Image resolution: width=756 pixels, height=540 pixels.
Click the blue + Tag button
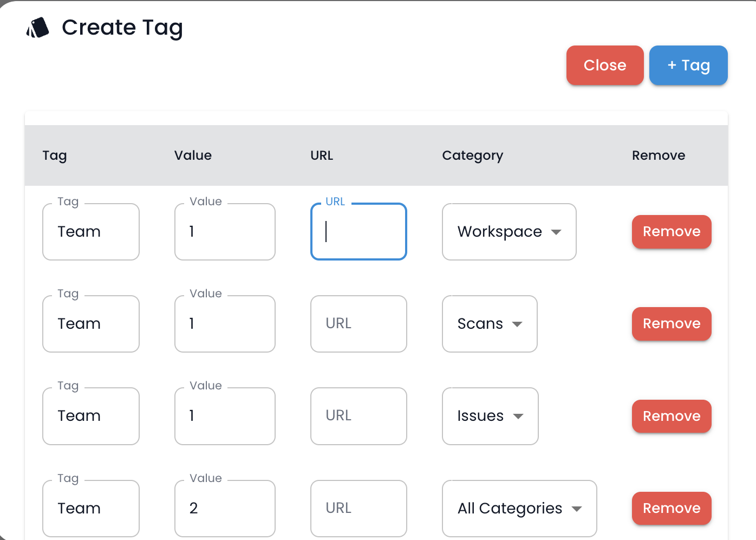pyautogui.click(x=688, y=65)
